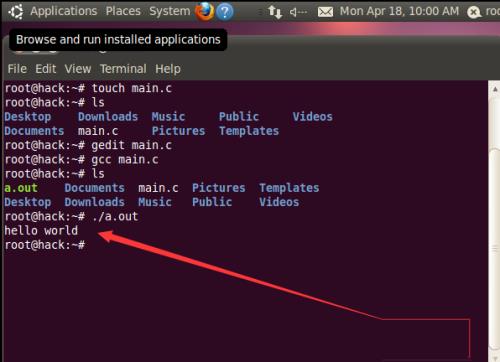Open the sound volume indicator

tap(298, 12)
